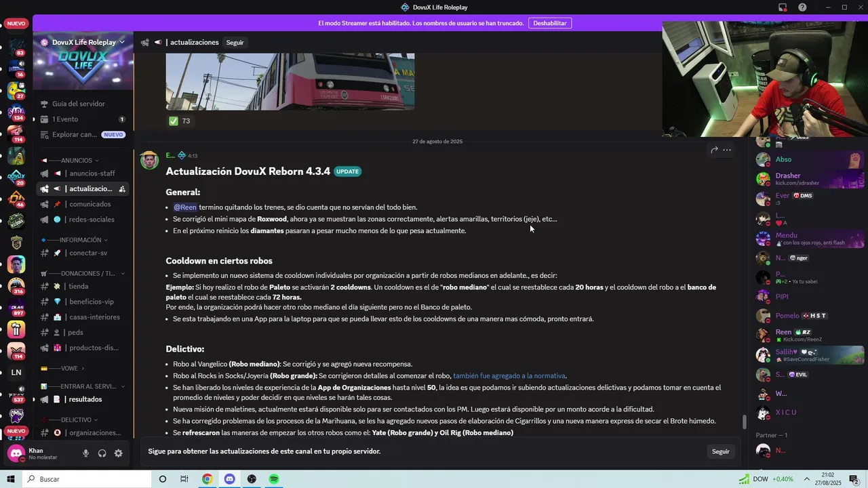Click the taskbar search box Buscar
868x488 pixels.
[86, 479]
